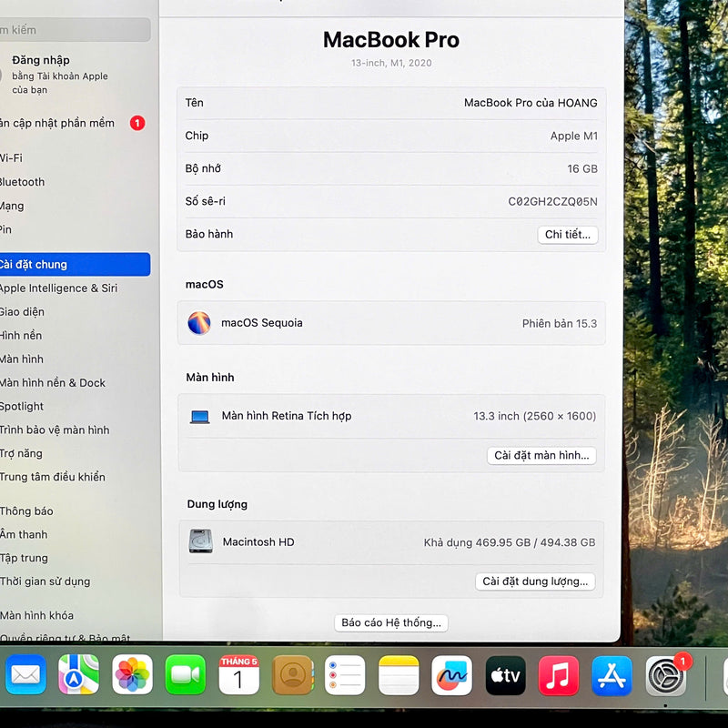Viewport: 728px width, 728px height.
Task: Click the 16 GB memory value
Action: (582, 168)
